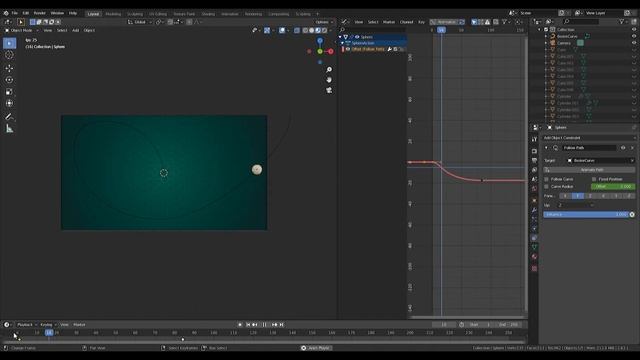Activate the Scale tool

[9, 92]
